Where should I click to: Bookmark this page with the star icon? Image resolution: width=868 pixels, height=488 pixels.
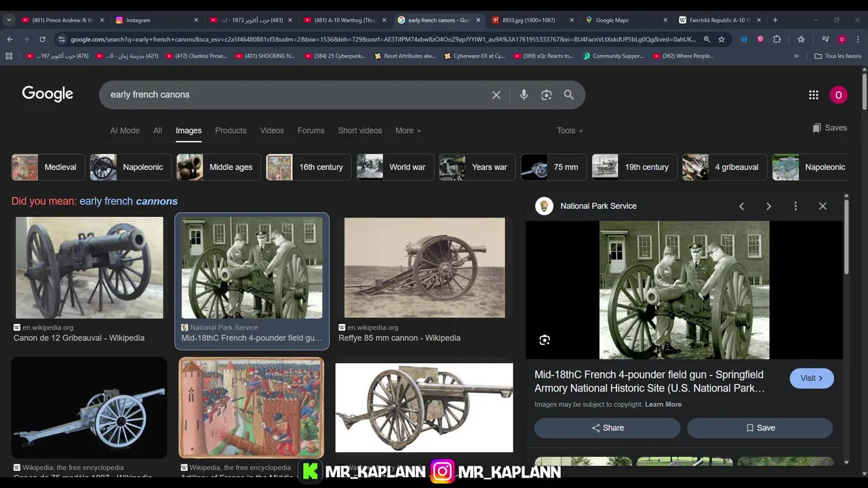tap(722, 39)
